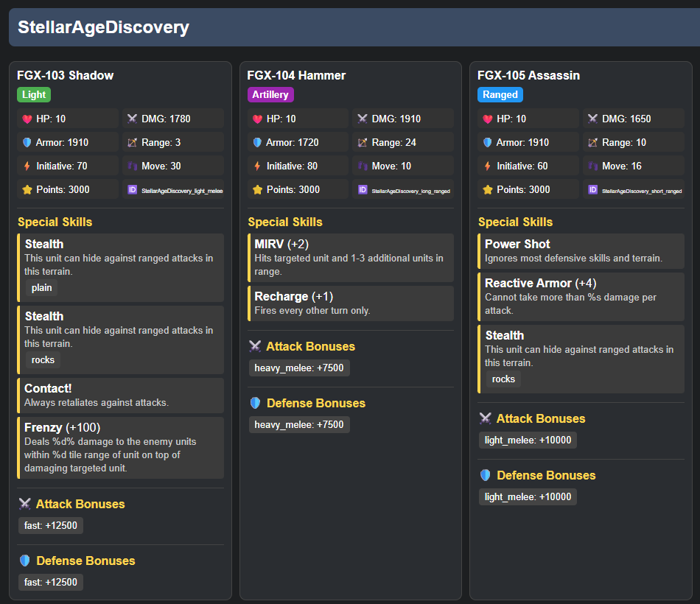Click Assassin's light_melee: +10000 defense bonus

528,497
